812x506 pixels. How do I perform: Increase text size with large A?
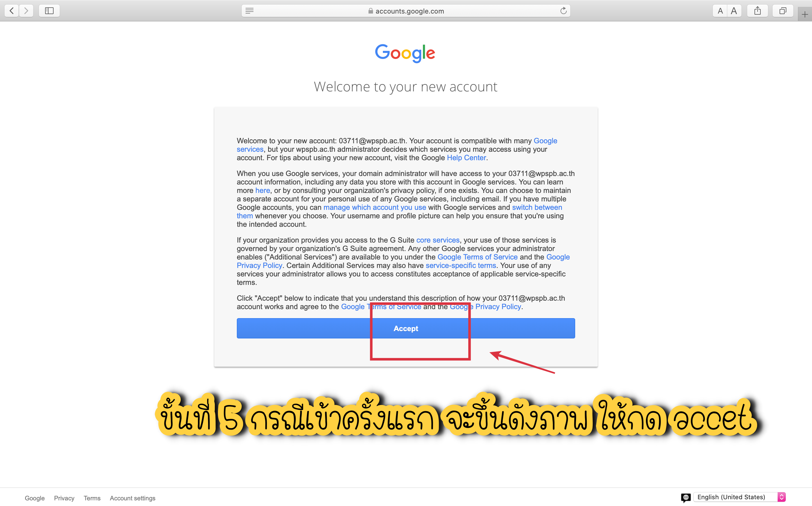pos(734,11)
